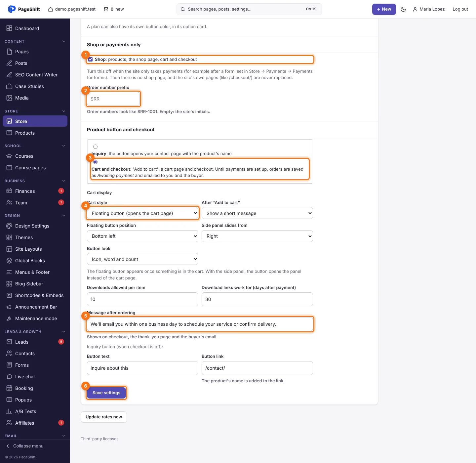Click the Design Settings palette icon
This screenshot has height=463, width=476.
9,226
